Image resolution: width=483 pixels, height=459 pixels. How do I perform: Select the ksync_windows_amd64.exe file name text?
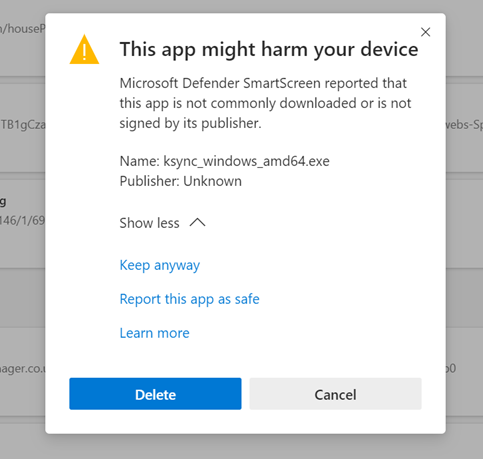[x=246, y=161]
